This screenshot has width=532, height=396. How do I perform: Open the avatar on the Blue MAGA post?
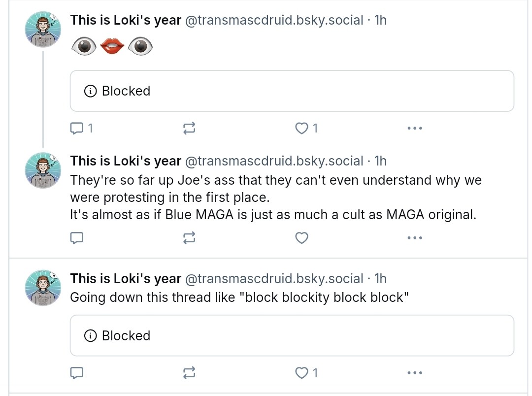click(x=42, y=170)
